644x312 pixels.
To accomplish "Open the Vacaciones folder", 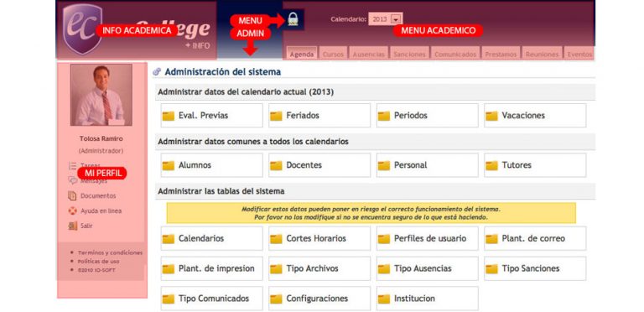I will 535,116.
